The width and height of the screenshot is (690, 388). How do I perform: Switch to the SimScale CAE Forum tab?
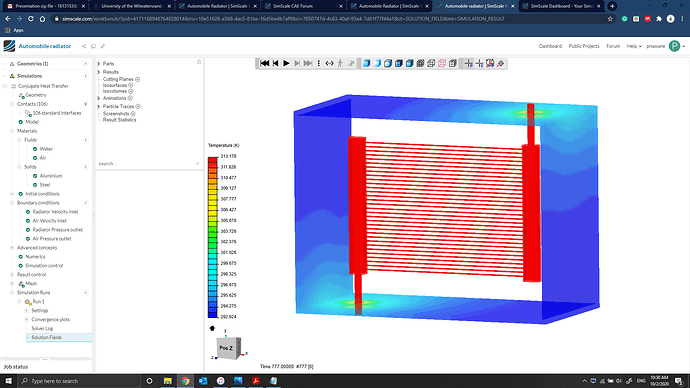(x=304, y=6)
